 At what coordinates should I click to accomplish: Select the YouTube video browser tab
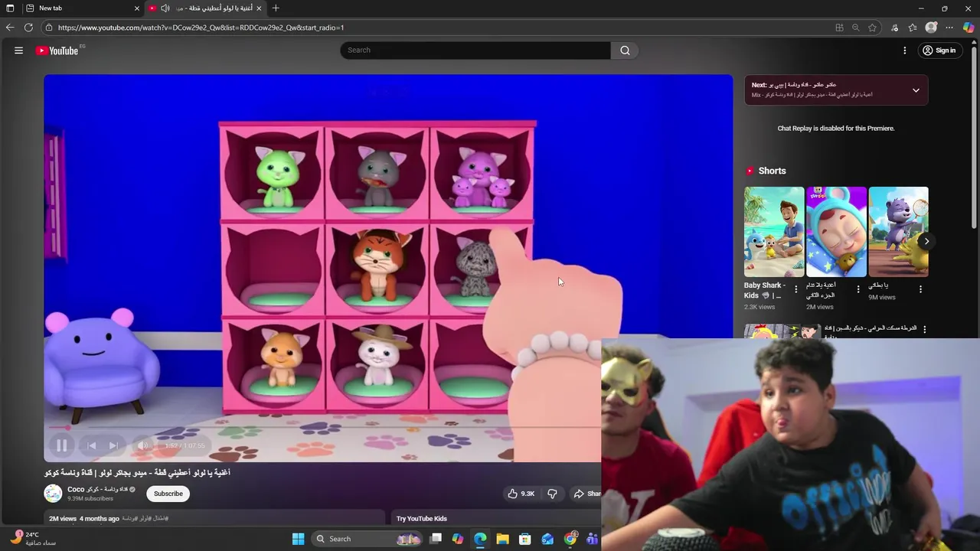coord(205,8)
